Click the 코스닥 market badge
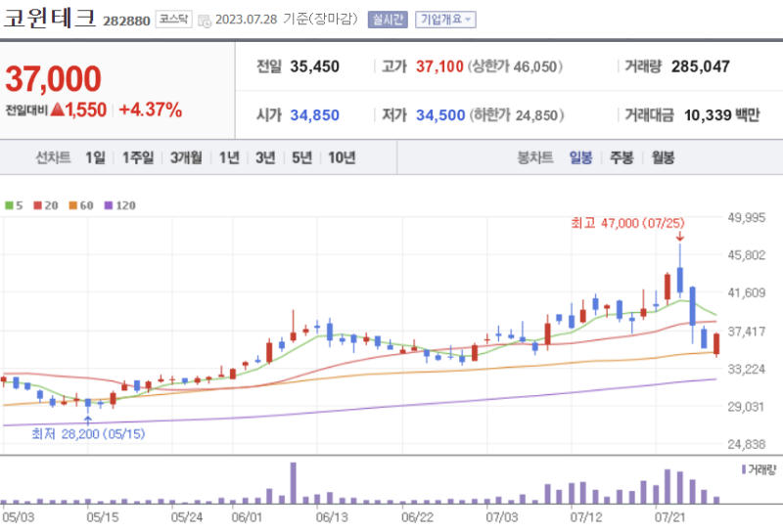Viewport: 783px width, 532px height. tap(174, 20)
